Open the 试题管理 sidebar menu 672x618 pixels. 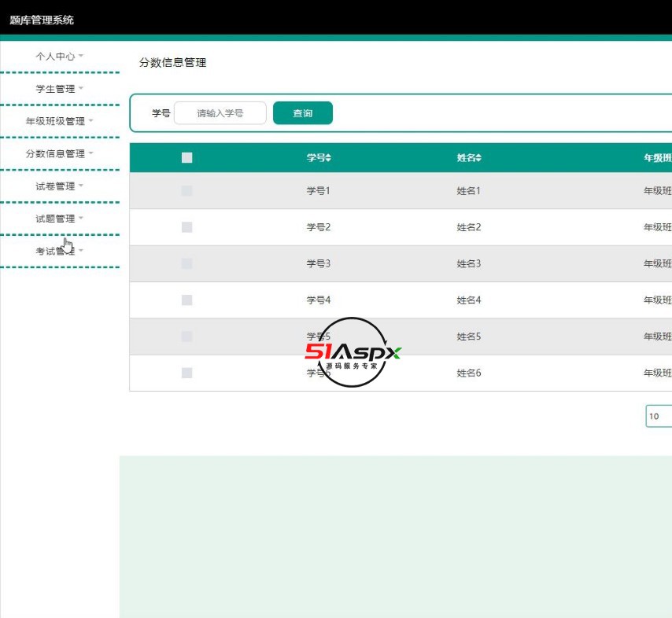[x=59, y=219]
